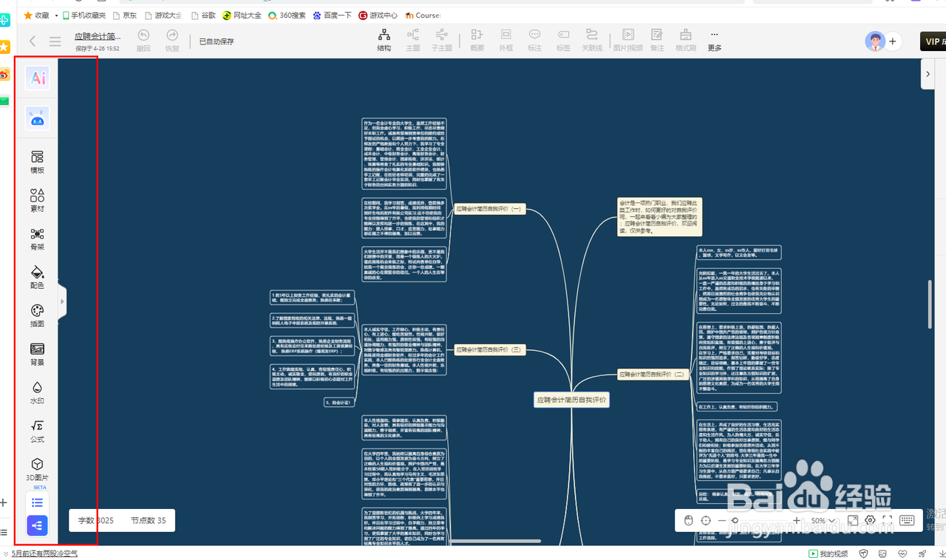946x560 pixels.
Task: Select node 应聘会计简历自我评价（二）
Action: [x=652, y=375]
